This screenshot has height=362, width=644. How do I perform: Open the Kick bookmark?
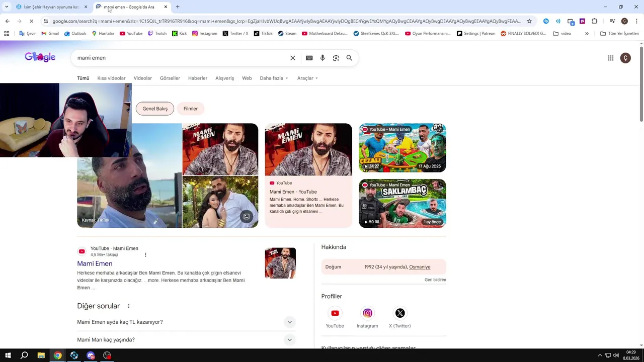coord(179,34)
